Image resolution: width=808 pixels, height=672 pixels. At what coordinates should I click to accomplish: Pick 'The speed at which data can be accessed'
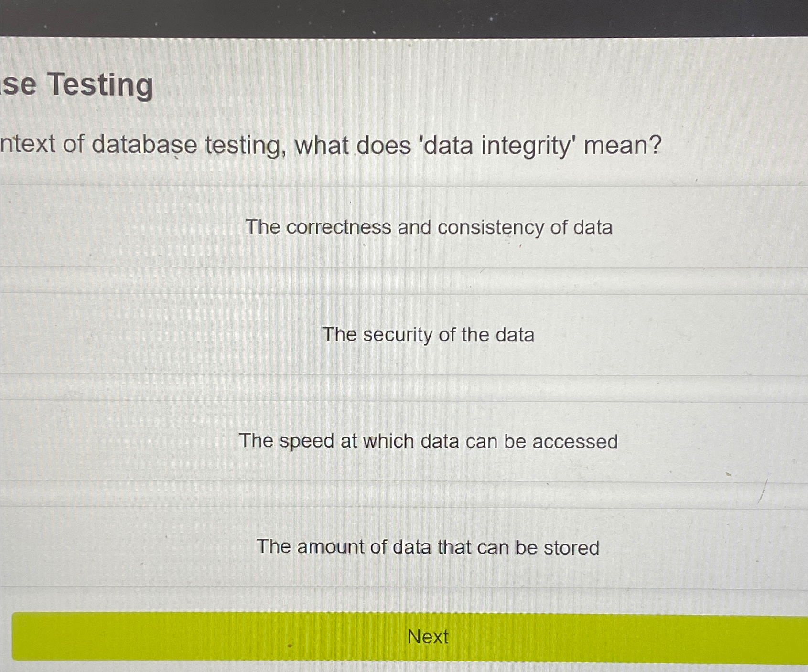coord(429,441)
